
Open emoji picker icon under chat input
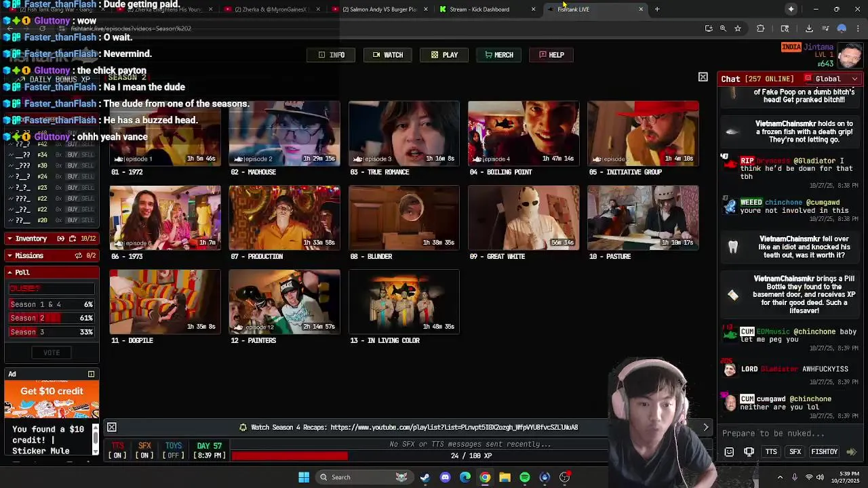729,452
